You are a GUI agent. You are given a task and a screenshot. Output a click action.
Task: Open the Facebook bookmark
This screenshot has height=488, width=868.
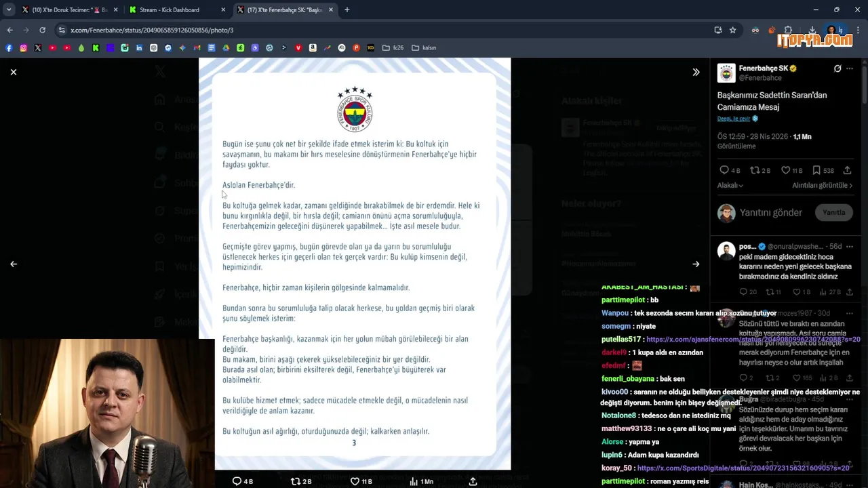[9, 47]
